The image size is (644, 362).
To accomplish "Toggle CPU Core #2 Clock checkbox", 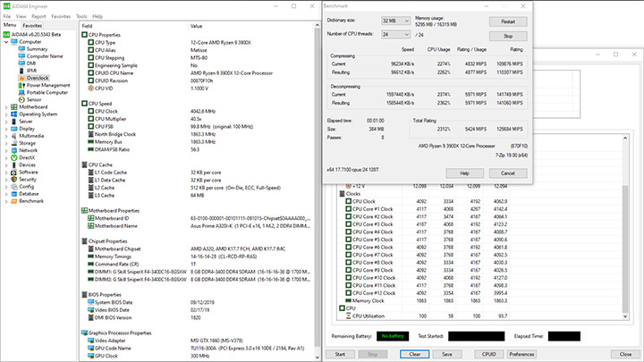I will click(x=348, y=216).
